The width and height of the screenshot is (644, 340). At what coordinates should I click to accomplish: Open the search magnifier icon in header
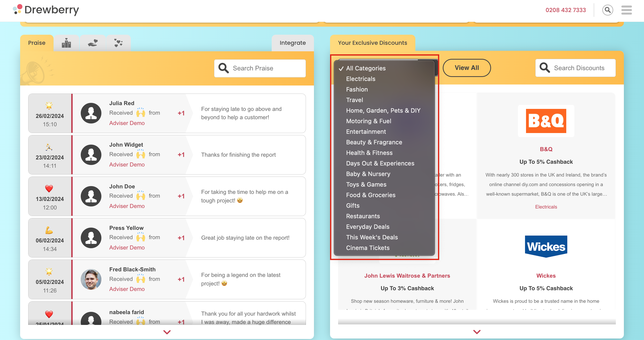(x=608, y=10)
